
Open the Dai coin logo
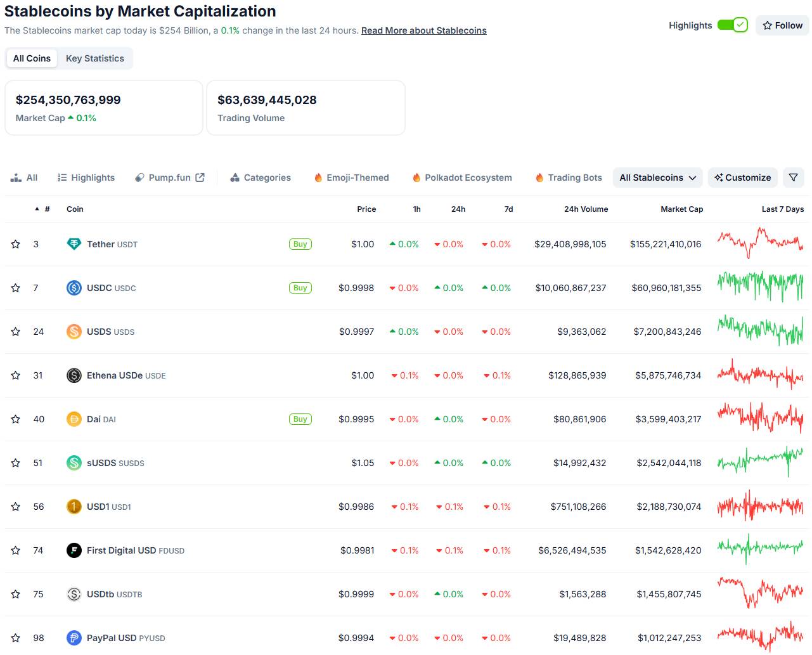(x=74, y=419)
